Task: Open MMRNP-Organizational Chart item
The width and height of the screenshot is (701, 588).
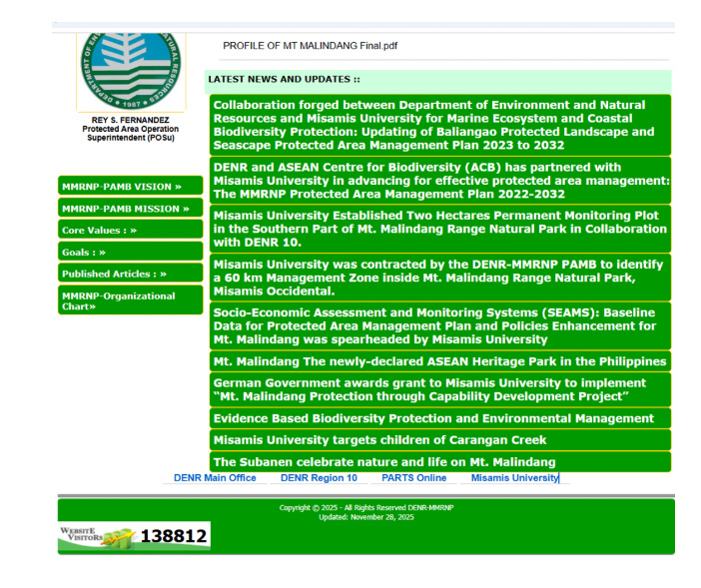Action: click(x=130, y=300)
